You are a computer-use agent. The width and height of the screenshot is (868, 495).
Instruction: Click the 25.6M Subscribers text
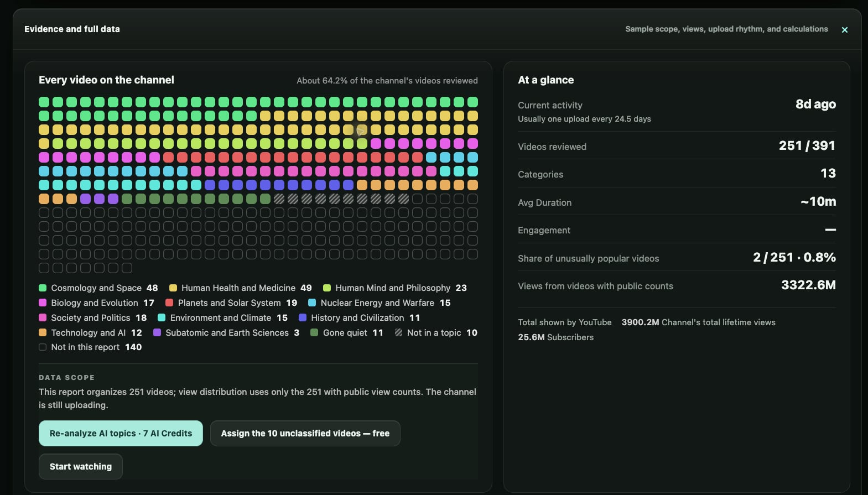click(x=555, y=337)
